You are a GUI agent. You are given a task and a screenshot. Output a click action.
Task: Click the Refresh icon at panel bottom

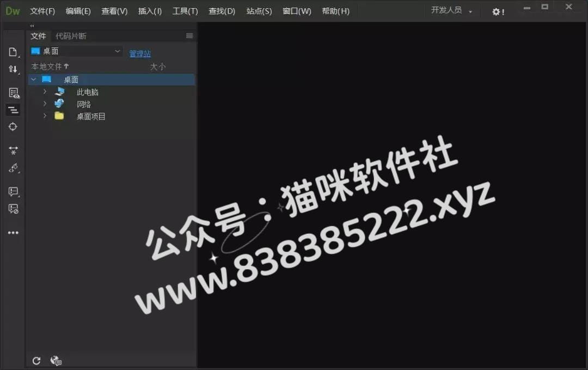pos(36,361)
